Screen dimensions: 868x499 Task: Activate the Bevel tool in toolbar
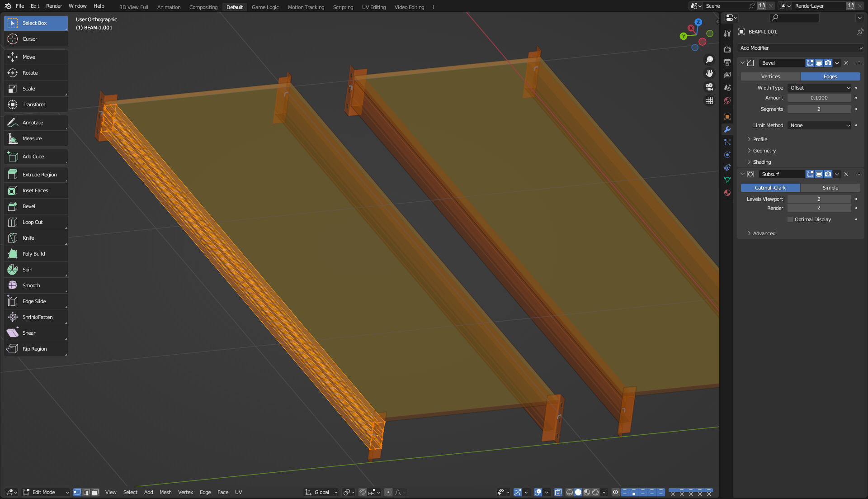pos(36,206)
